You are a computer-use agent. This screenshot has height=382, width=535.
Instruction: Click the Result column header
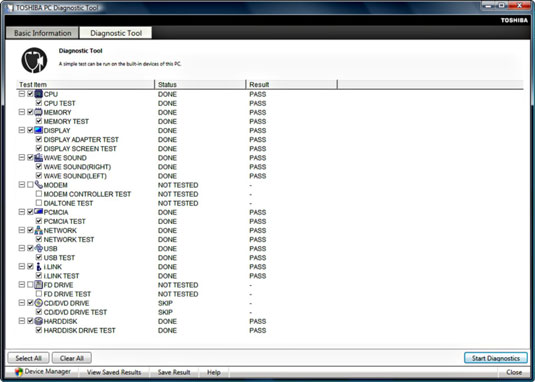pos(292,84)
